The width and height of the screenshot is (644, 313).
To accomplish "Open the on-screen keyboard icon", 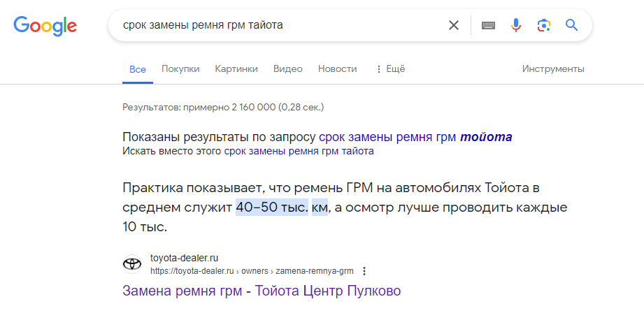I will 488,26.
